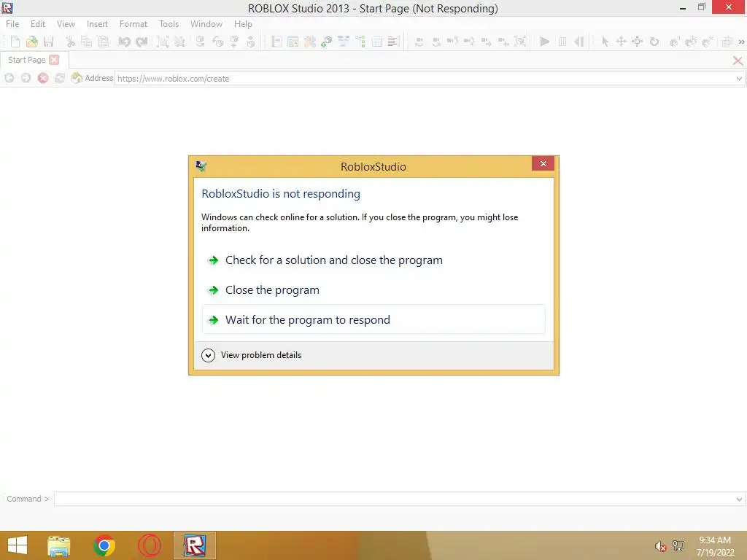This screenshot has width=747, height=560.
Task: Choose Check for a solution and close program
Action: tap(373, 260)
